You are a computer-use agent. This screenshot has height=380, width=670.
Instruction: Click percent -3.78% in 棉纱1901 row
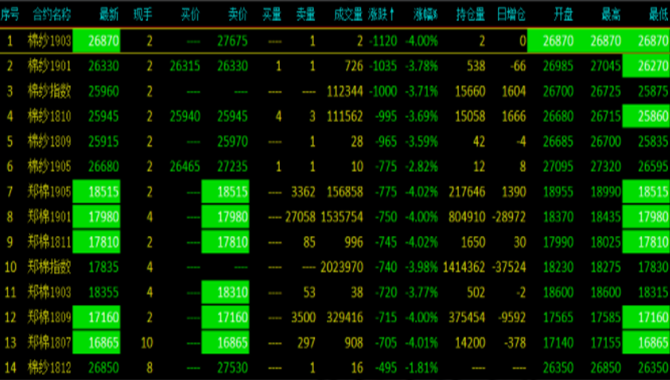coord(422,66)
